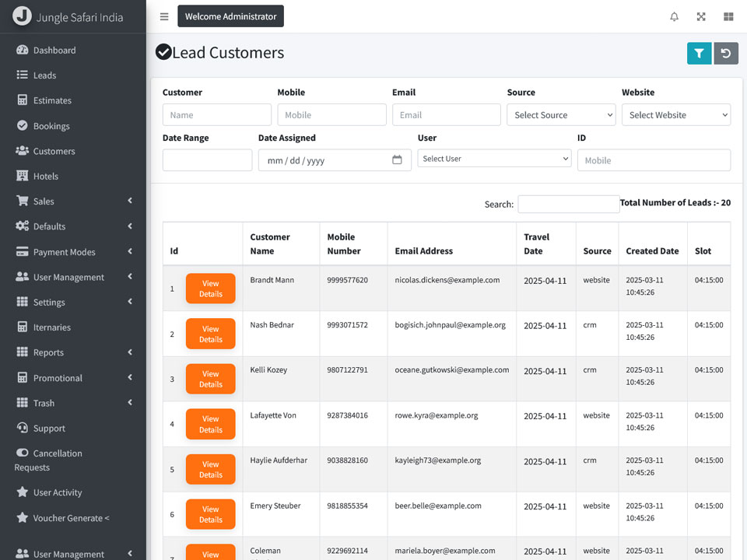Expand the Defaults submenu chevron
Image resolution: width=747 pixels, height=560 pixels.
pyautogui.click(x=130, y=226)
